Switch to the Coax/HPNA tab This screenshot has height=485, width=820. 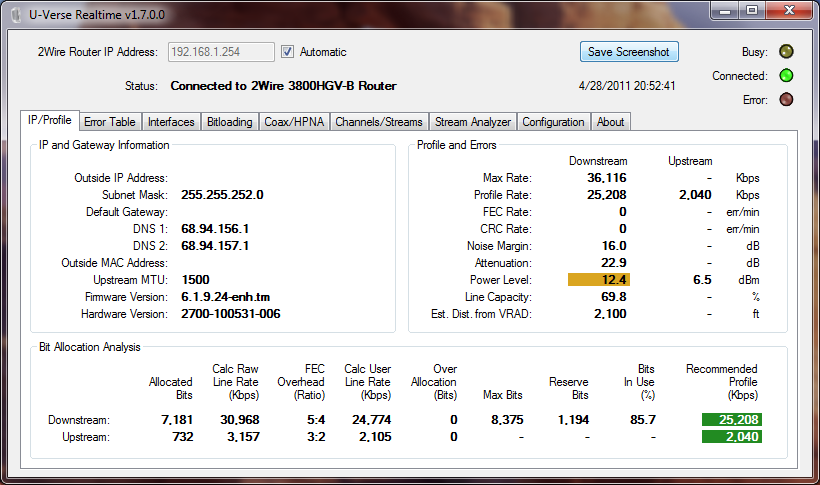[294, 122]
